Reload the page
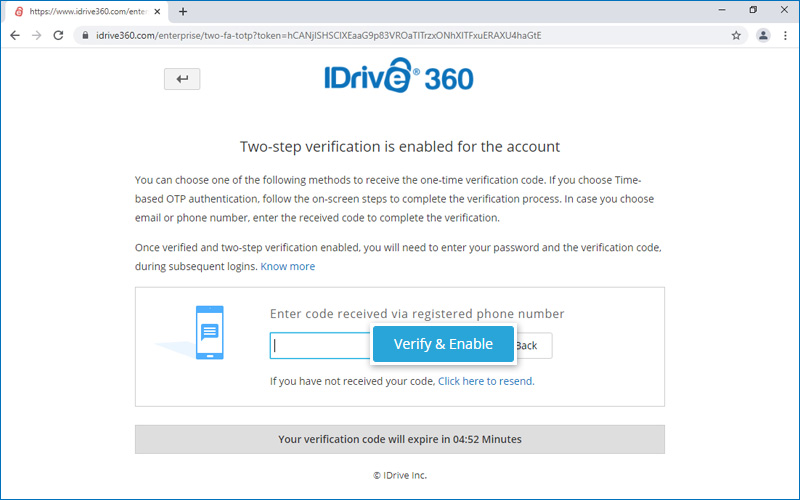The height and width of the screenshot is (500, 800). click(x=58, y=35)
